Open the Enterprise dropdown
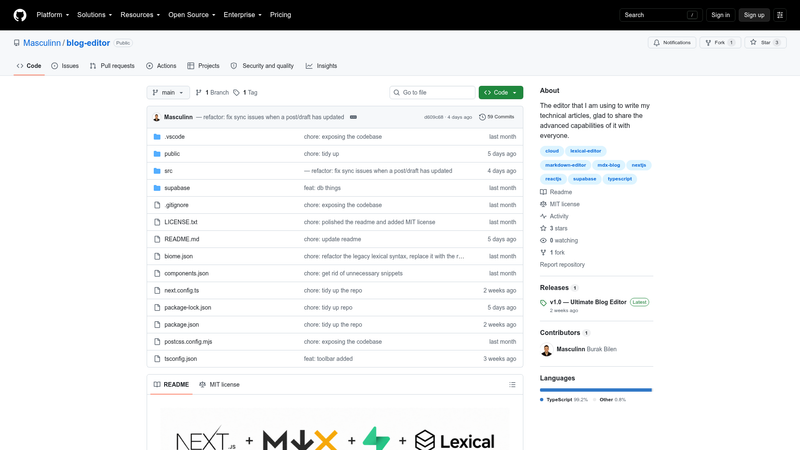The width and height of the screenshot is (800, 450). point(242,15)
